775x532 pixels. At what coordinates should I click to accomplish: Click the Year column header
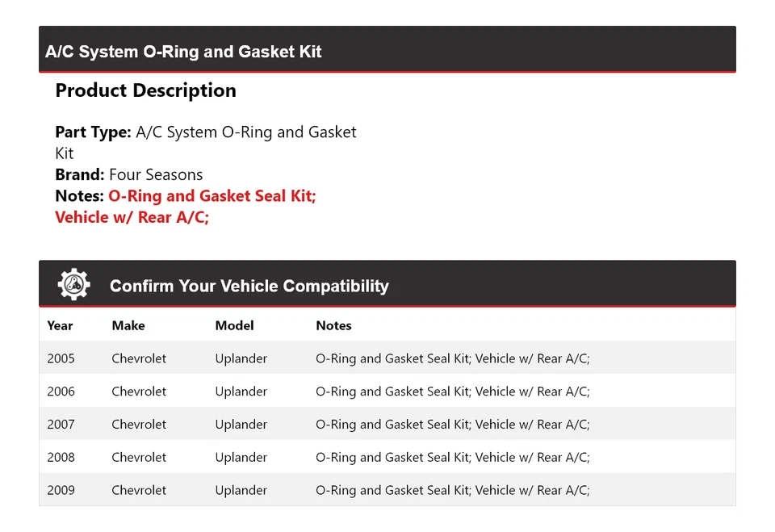60,325
